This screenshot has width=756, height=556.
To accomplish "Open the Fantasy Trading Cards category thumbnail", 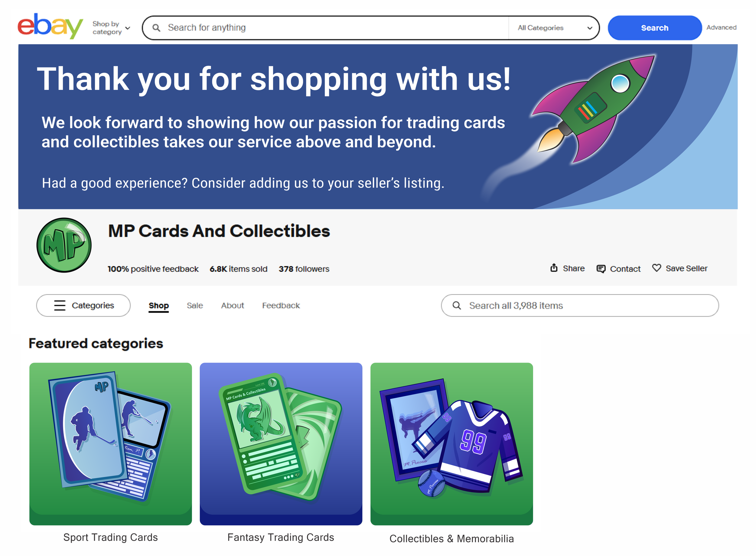I will 281,443.
